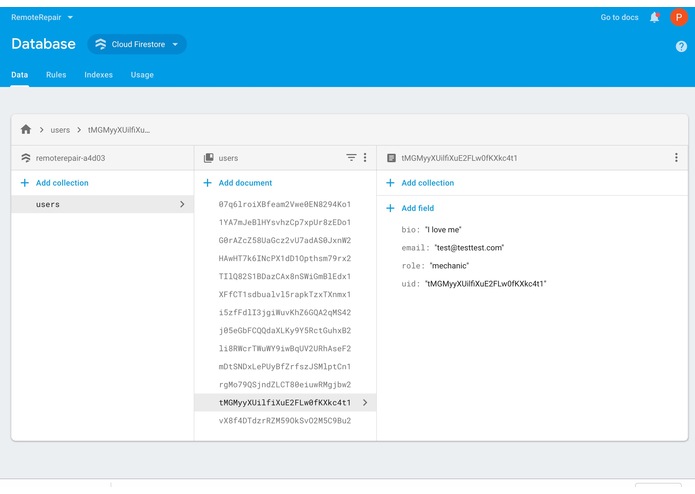Screen dimensions: 695x494
Task: Select document 07q6lroiXBfeam2Vwe0EN8294Ko1
Action: [x=285, y=204]
